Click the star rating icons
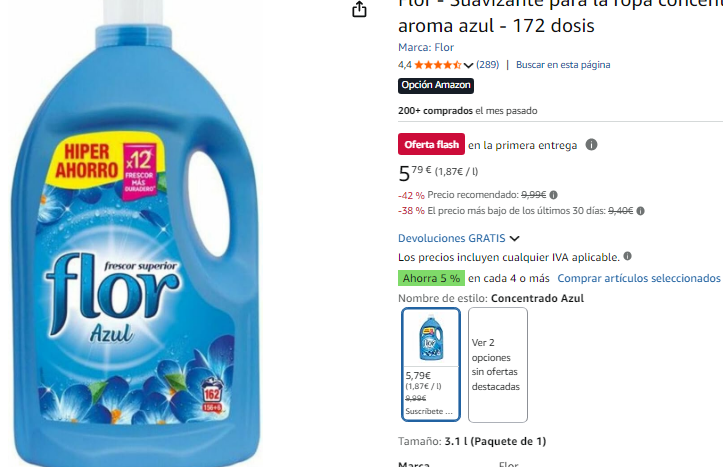The height and width of the screenshot is (467, 723). coord(438,65)
